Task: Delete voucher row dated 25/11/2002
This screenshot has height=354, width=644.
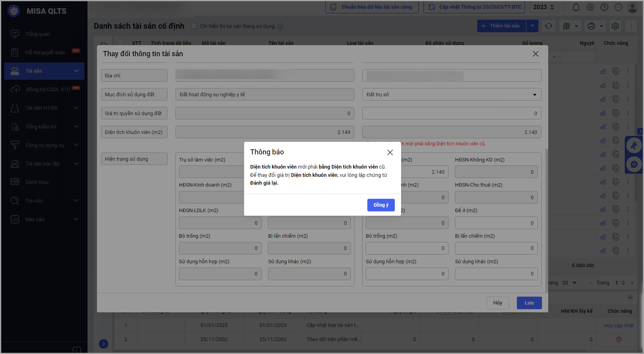Action: point(619,339)
